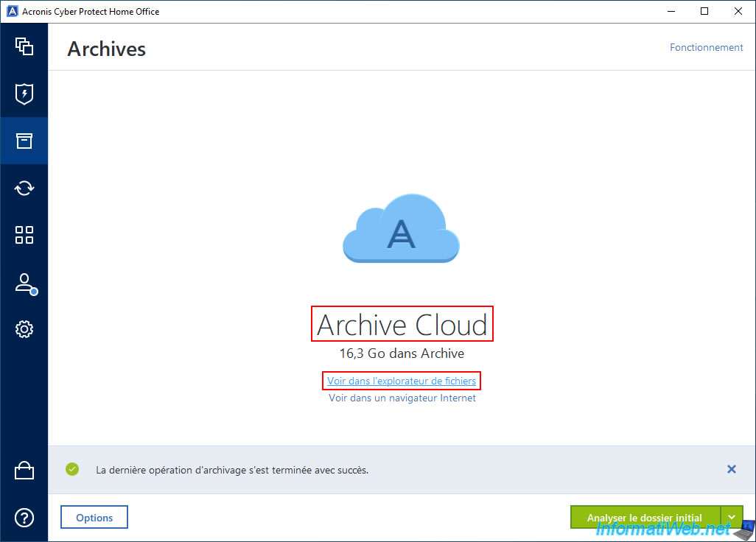Open the Acronis store shopping bag
The image size is (756, 542).
coord(24,471)
